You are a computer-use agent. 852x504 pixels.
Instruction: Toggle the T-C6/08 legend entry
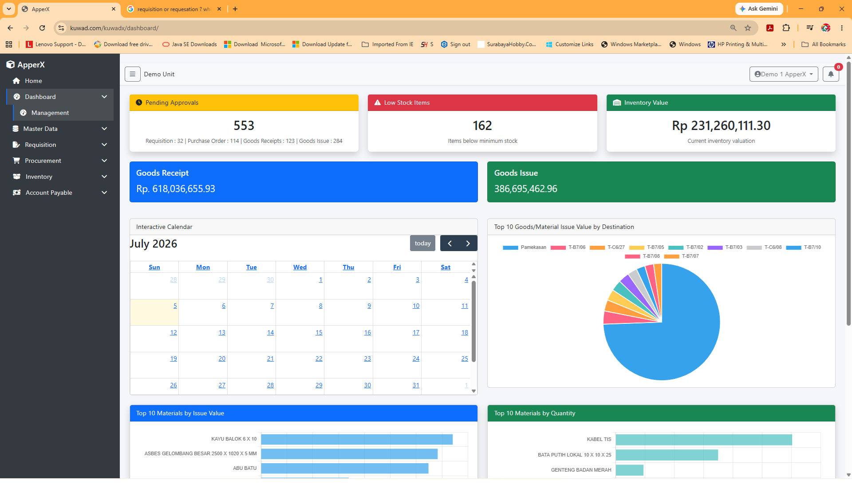click(764, 248)
